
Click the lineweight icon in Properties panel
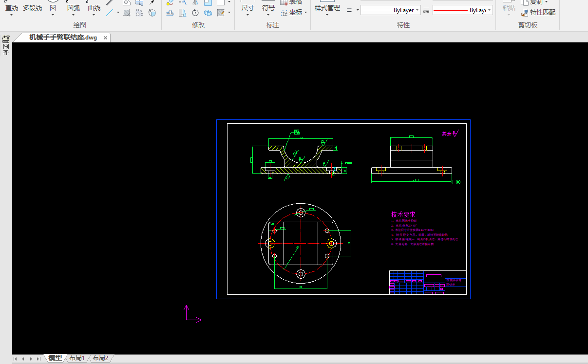point(349,10)
